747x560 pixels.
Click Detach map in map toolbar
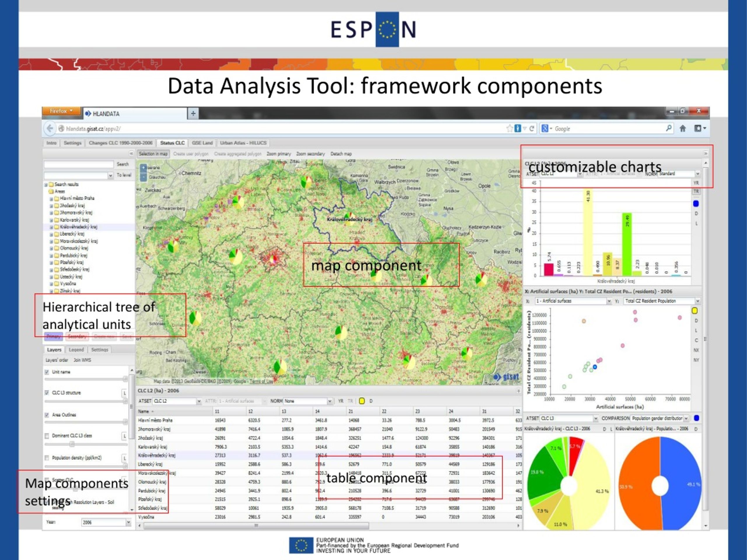pyautogui.click(x=341, y=154)
